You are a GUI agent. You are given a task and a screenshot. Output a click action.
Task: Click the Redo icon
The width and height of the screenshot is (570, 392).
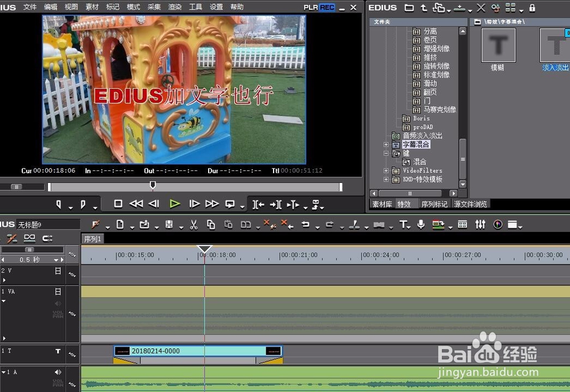(329, 224)
